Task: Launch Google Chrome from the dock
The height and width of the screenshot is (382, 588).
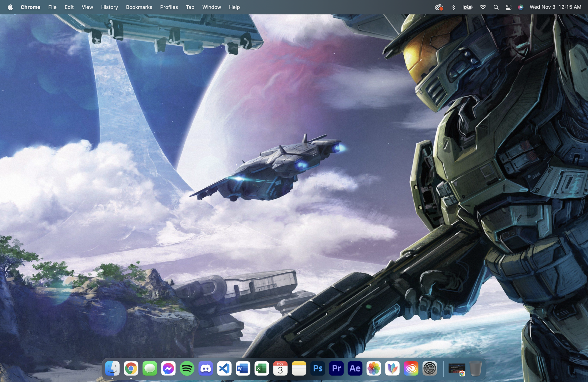Action: (131, 368)
